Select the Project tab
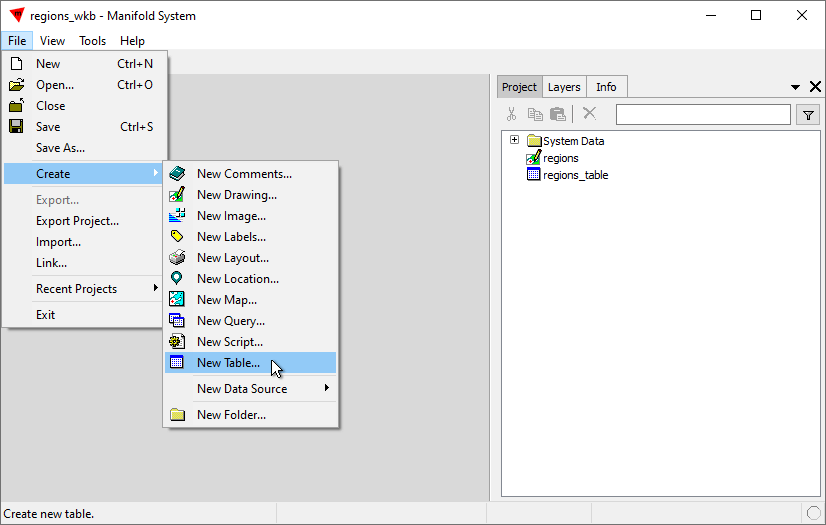The image size is (826, 525). click(519, 87)
